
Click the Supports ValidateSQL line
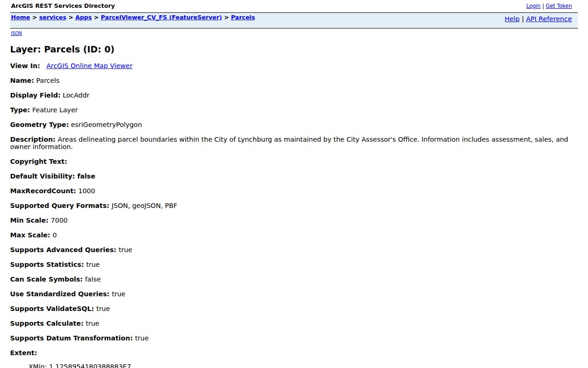coord(60,309)
